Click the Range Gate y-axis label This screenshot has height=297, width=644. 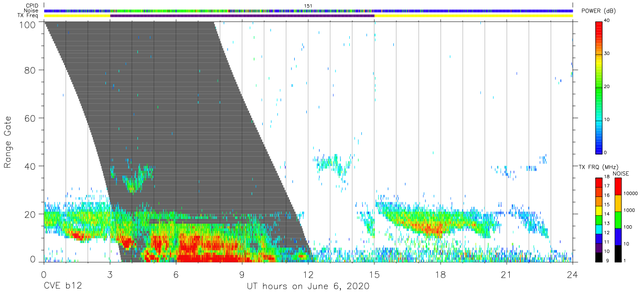point(8,141)
